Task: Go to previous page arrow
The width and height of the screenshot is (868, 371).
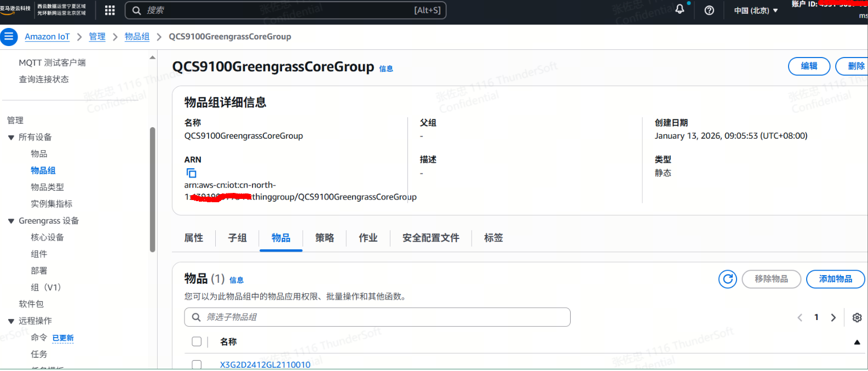Action: (800, 317)
